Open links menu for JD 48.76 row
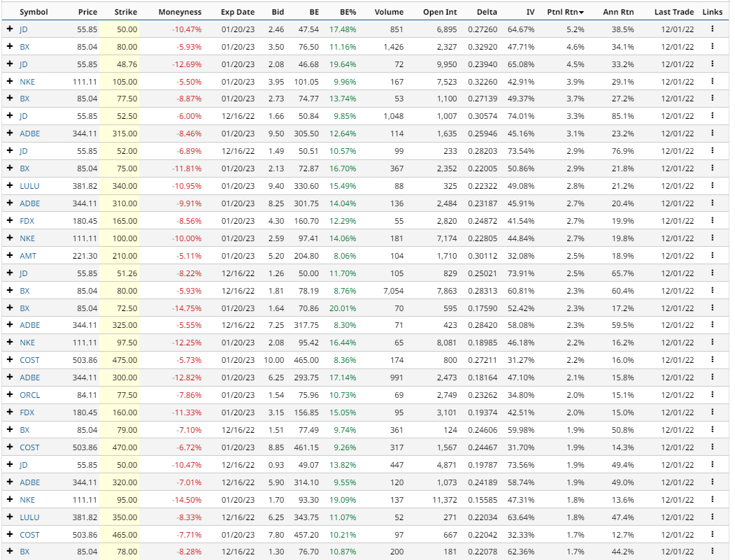This screenshot has width=735, height=560. (x=712, y=64)
